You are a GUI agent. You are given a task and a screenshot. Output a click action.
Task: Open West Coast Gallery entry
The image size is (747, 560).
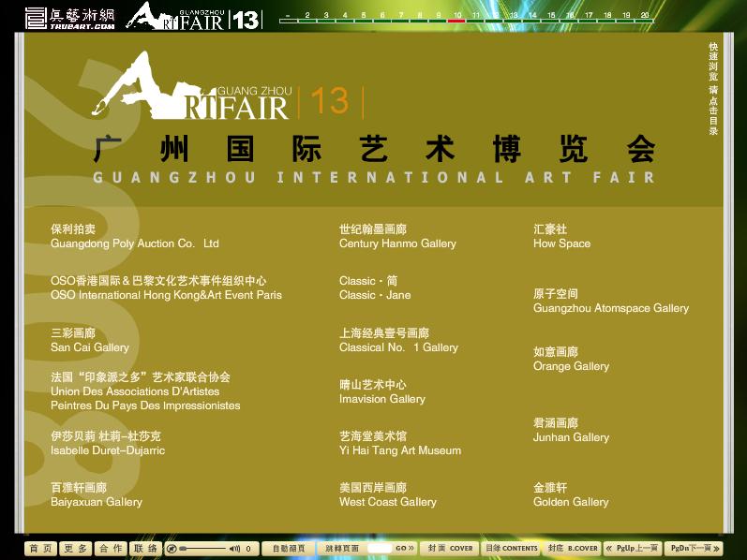coord(388,494)
